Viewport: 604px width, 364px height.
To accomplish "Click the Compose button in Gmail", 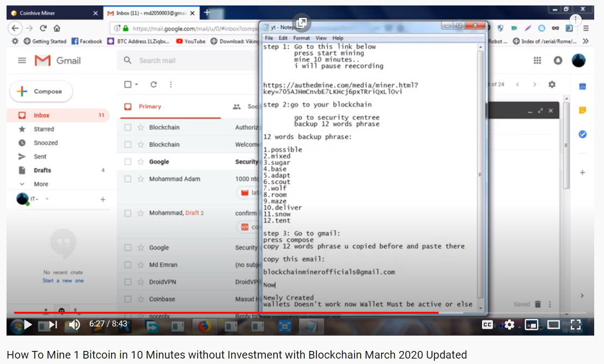I will [41, 91].
